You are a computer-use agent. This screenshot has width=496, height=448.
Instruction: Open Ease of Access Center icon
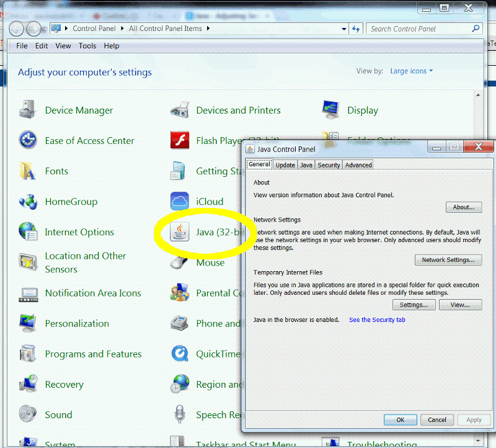click(x=28, y=140)
